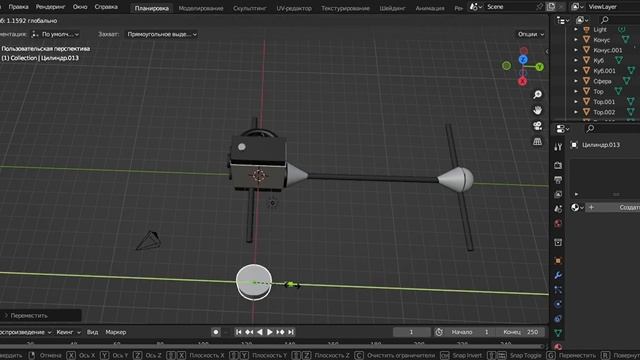Jump to the last frame in the timeline
This screenshot has height=360, width=640.
(291, 332)
